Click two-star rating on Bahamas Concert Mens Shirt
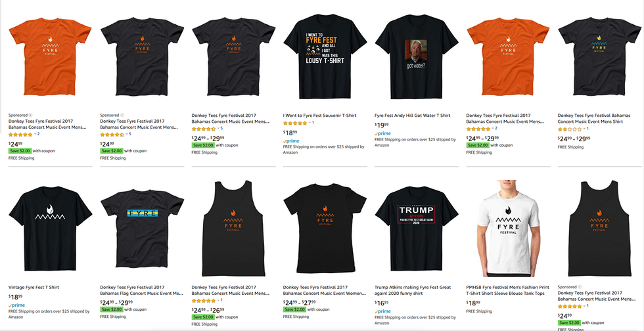 pyautogui.click(x=570, y=129)
